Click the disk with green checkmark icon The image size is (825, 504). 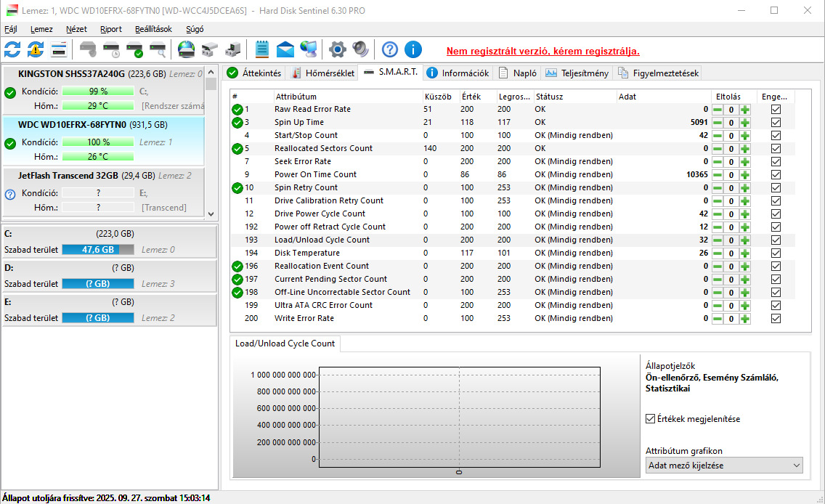click(x=134, y=49)
